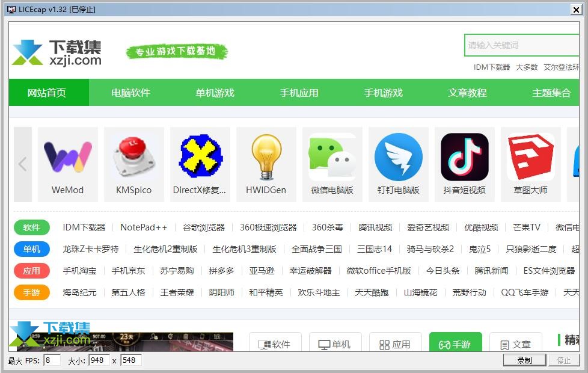The height and width of the screenshot is (373, 588).
Task: Open the 手机应用 navigation tab
Action: pos(299,92)
